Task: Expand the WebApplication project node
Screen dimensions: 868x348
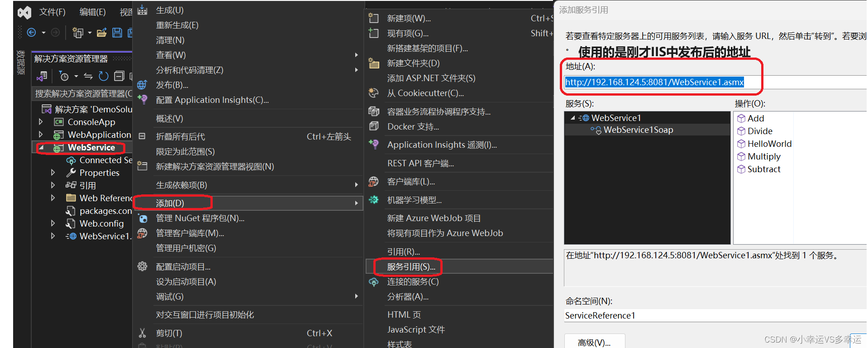Action: [x=41, y=135]
